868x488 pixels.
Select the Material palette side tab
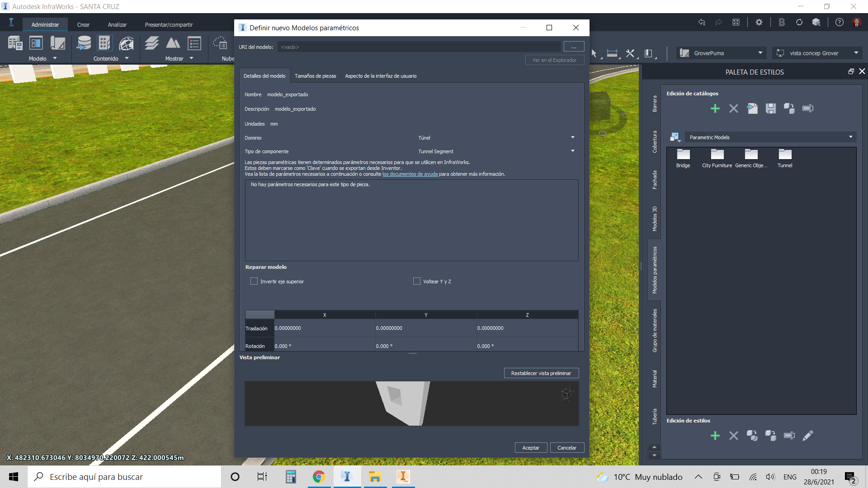[x=654, y=379]
